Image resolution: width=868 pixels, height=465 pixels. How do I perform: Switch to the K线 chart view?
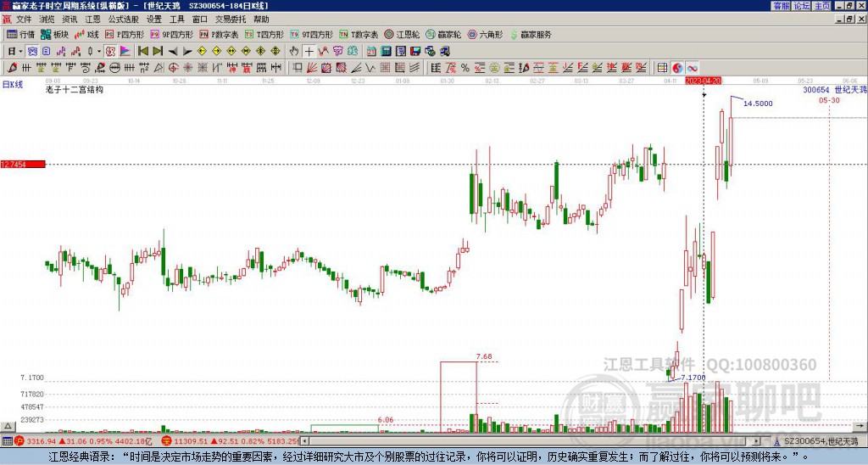86,34
